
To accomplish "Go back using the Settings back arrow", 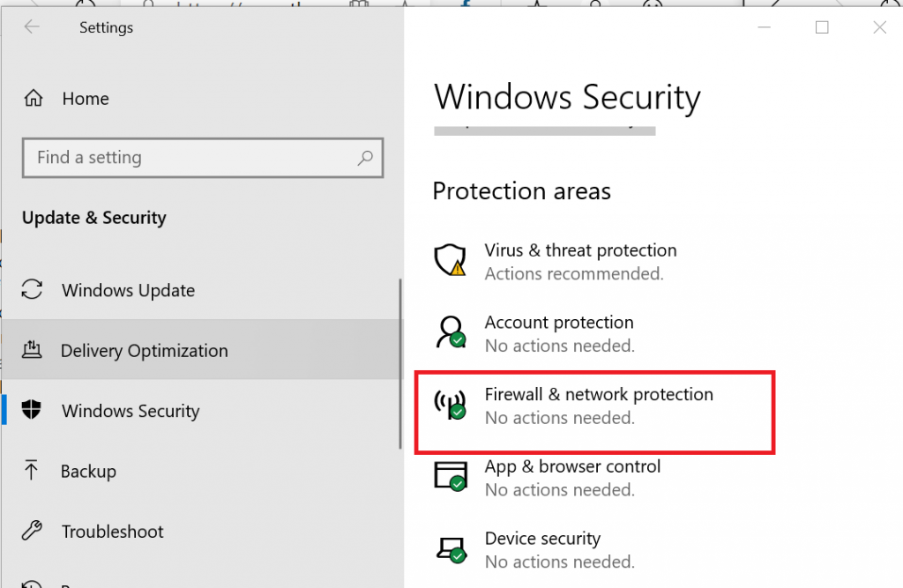I will click(32, 26).
